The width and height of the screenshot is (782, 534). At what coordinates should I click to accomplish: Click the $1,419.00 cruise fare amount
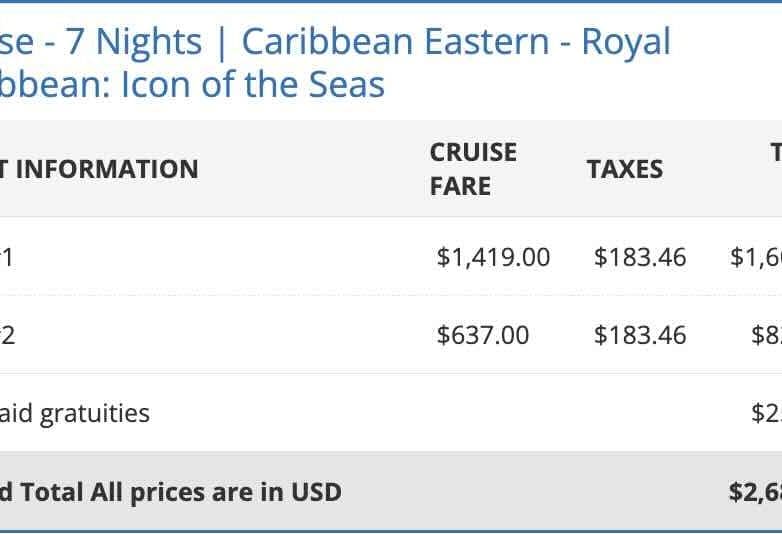pyautogui.click(x=493, y=257)
